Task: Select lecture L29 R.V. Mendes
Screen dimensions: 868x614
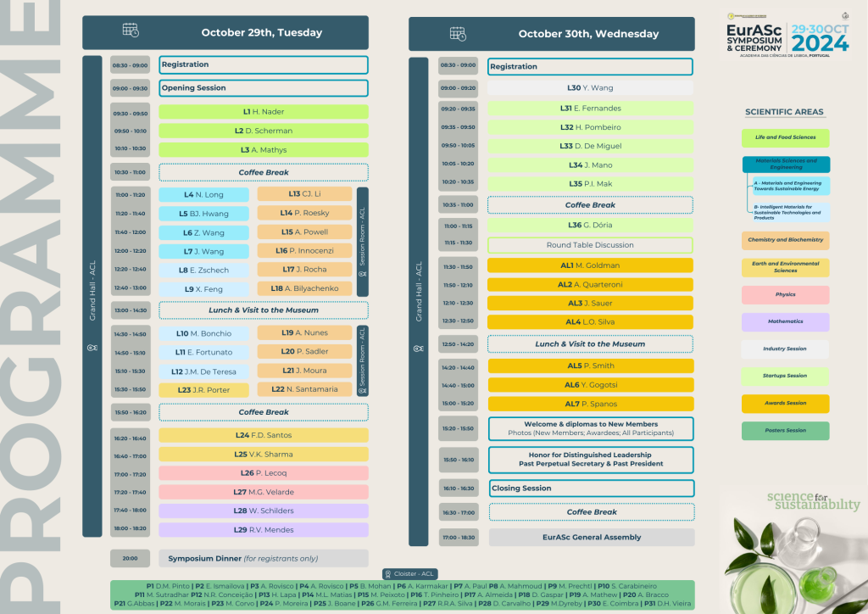Action: (264, 530)
